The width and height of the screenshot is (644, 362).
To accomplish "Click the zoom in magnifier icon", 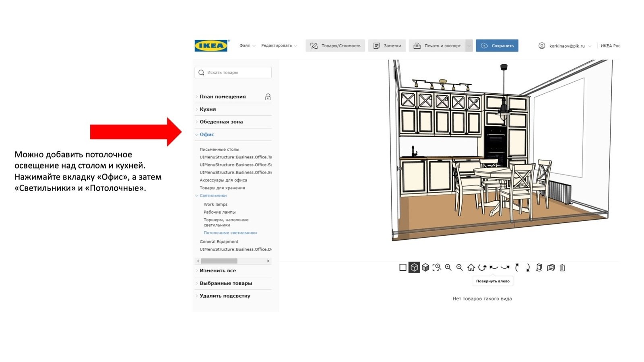I will pyautogui.click(x=448, y=267).
